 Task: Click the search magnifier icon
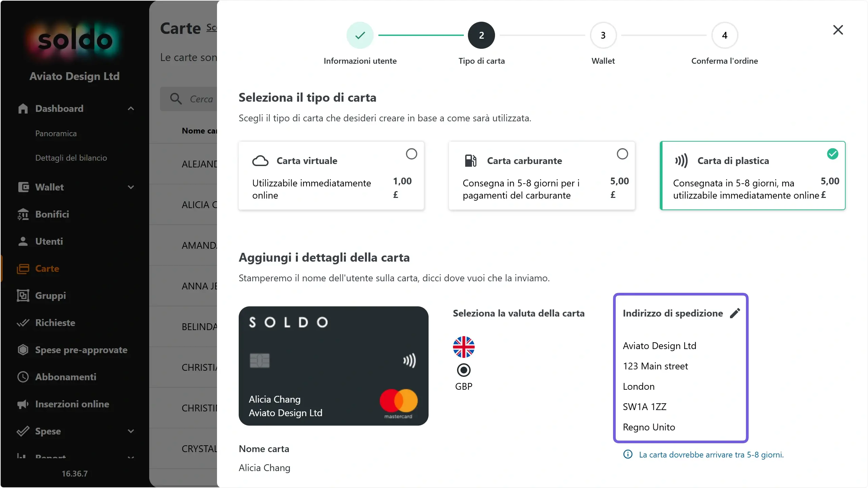(x=176, y=99)
